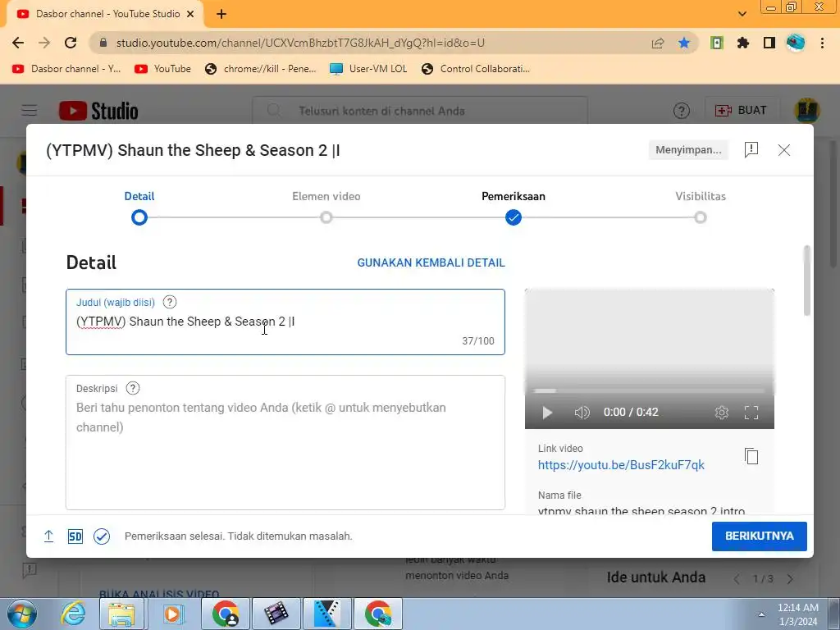Toggle the browser side panel icon
The height and width of the screenshot is (630, 840).
click(x=769, y=43)
